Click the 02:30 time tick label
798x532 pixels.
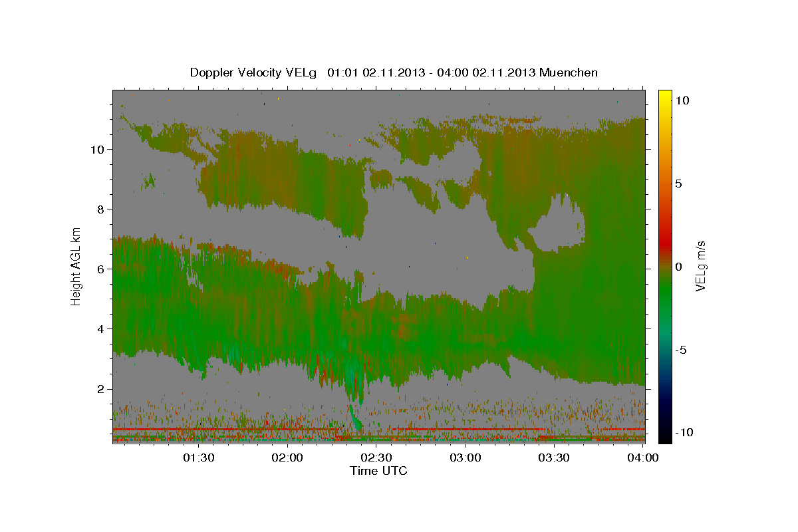(376, 458)
